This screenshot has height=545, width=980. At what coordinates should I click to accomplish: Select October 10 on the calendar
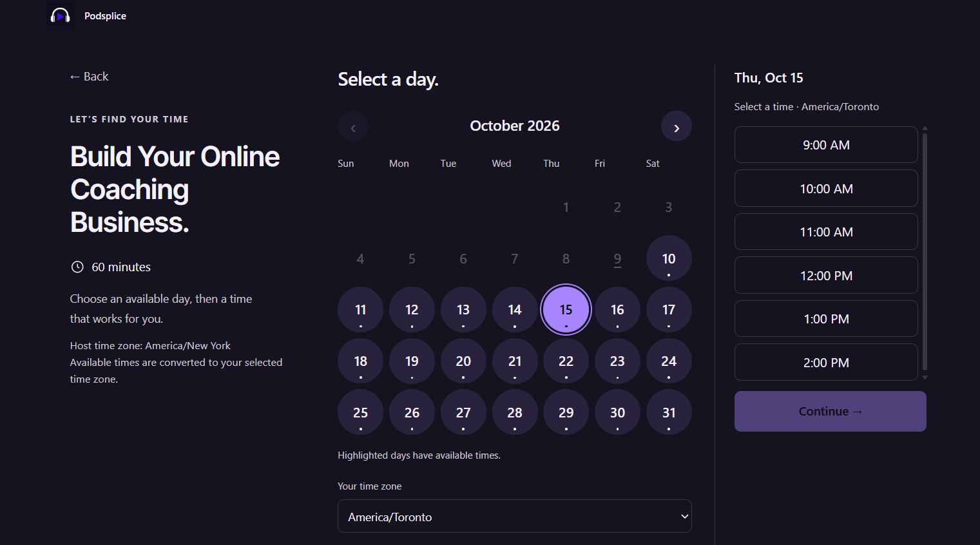click(669, 258)
